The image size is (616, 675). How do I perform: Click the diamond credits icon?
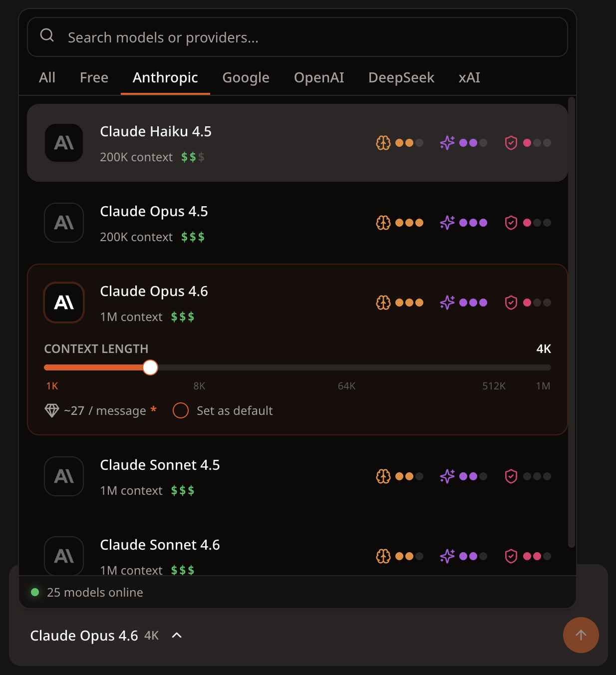[52, 410]
